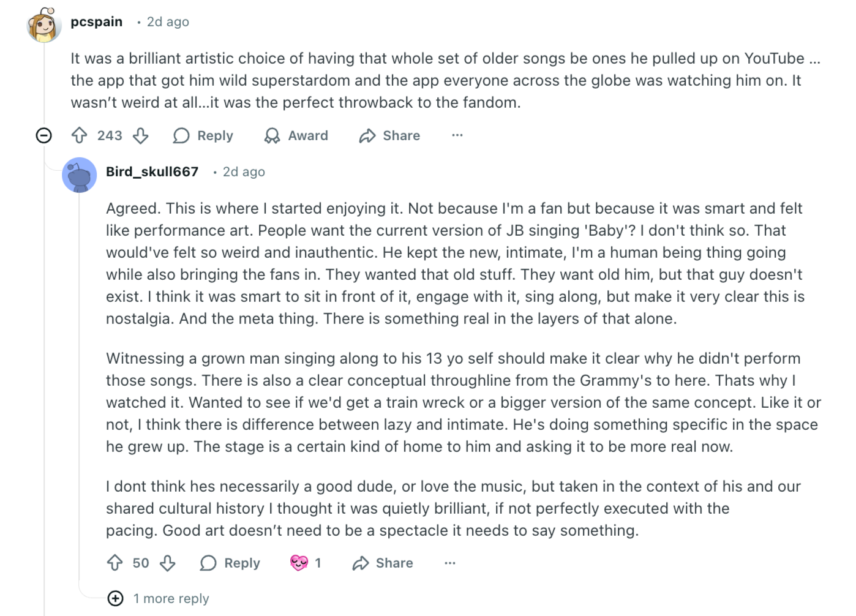
Task: Open more options on Bird_skull667's reply
Action: (x=450, y=563)
